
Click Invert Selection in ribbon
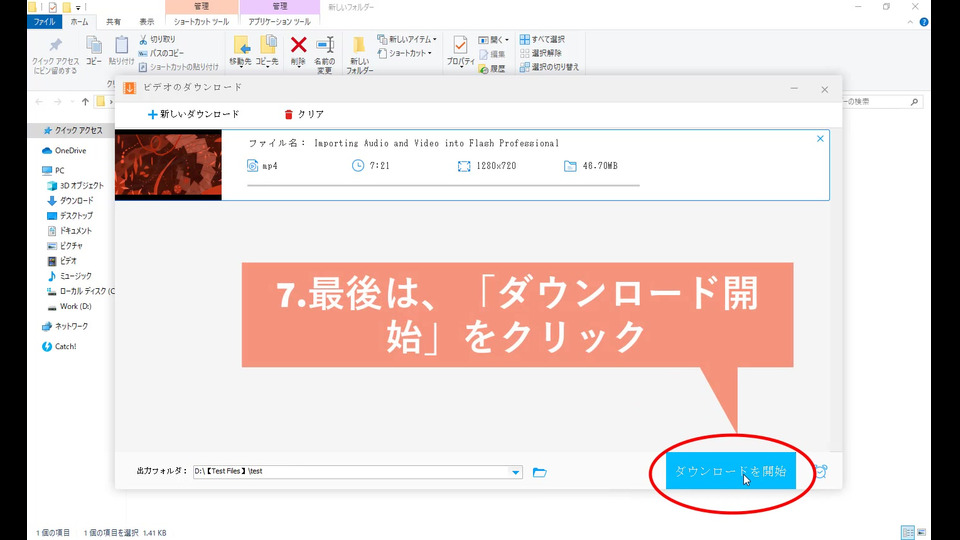pyautogui.click(x=549, y=67)
